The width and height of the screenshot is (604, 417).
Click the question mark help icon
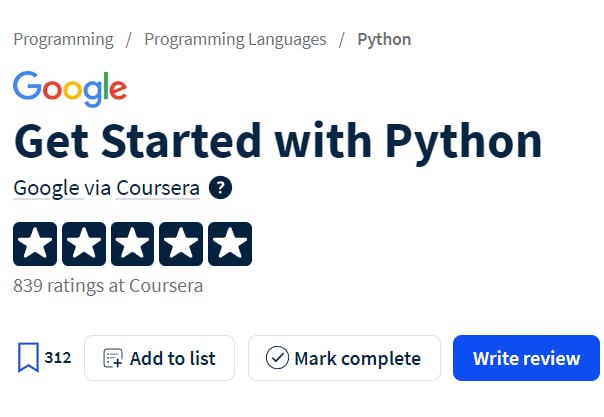220,188
